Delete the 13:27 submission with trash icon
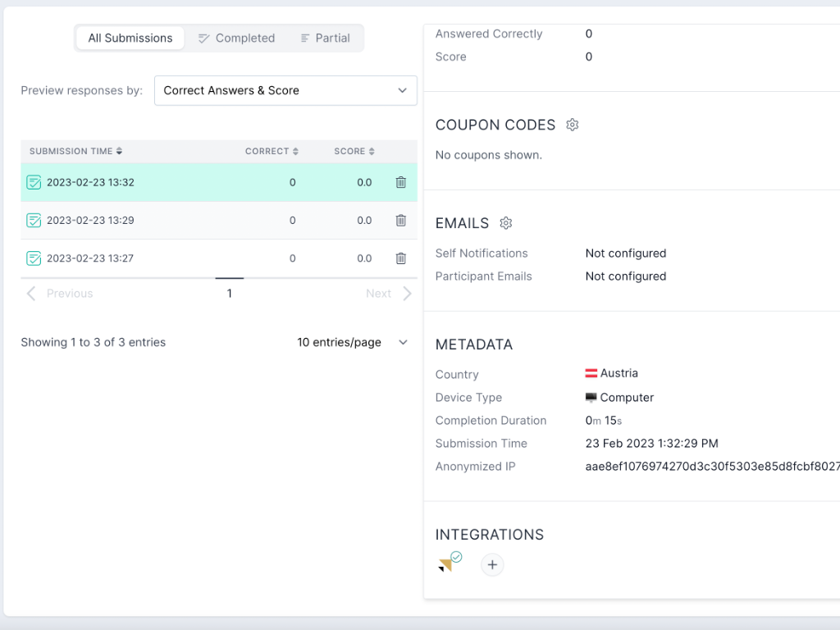The image size is (840, 630). 400,258
